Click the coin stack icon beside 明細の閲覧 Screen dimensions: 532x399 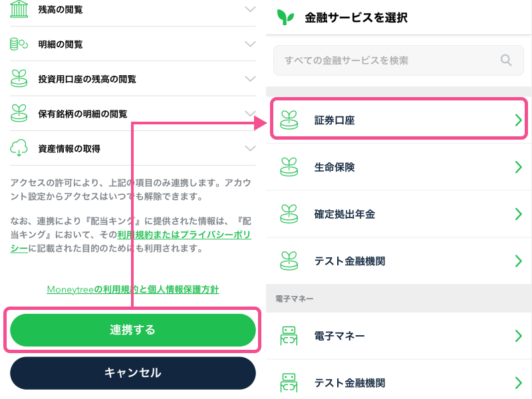click(x=19, y=44)
